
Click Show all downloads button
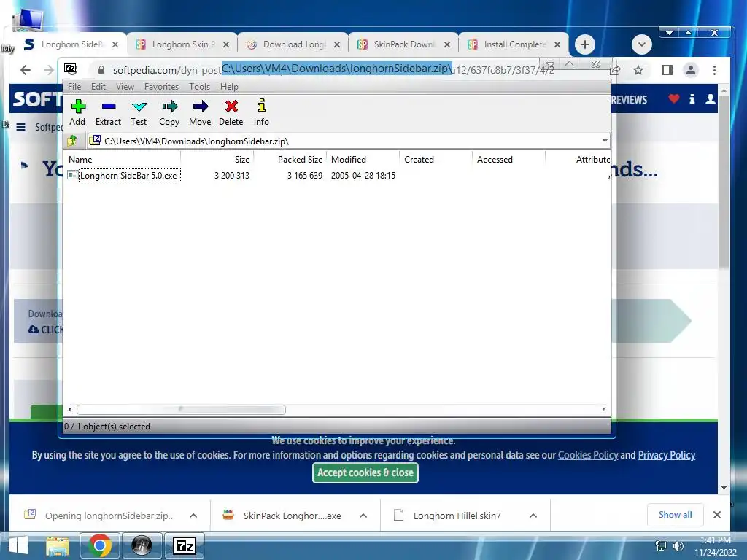[675, 515]
